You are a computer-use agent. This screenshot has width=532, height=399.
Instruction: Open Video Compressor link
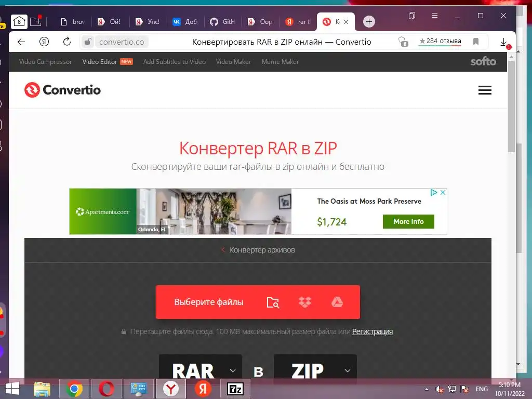coord(46,62)
